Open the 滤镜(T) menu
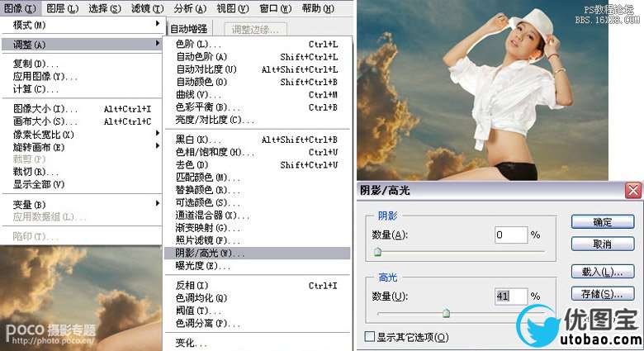644x351 pixels. point(148,8)
